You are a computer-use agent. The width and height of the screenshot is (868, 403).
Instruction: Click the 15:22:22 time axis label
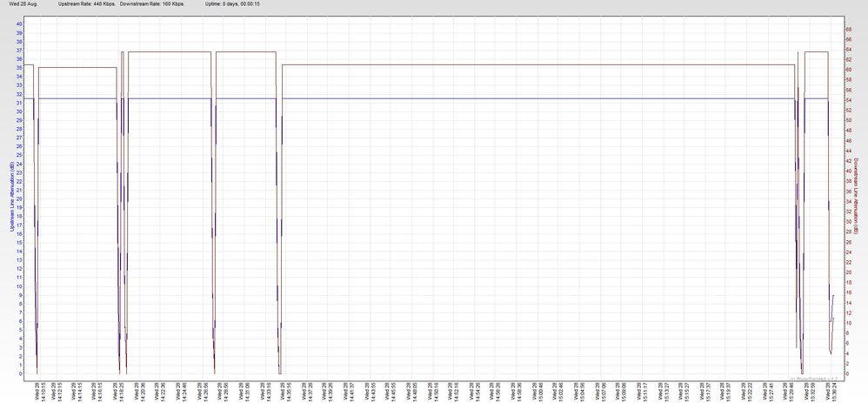pyautogui.click(x=748, y=391)
